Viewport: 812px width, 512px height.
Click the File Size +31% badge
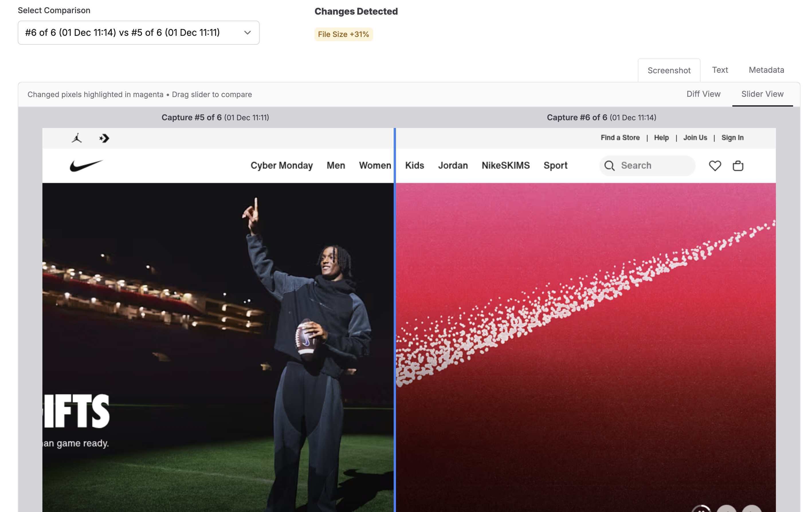click(344, 34)
